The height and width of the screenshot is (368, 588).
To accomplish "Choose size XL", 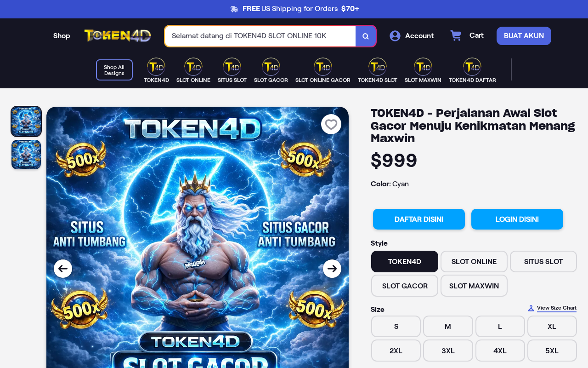I will coord(552,327).
